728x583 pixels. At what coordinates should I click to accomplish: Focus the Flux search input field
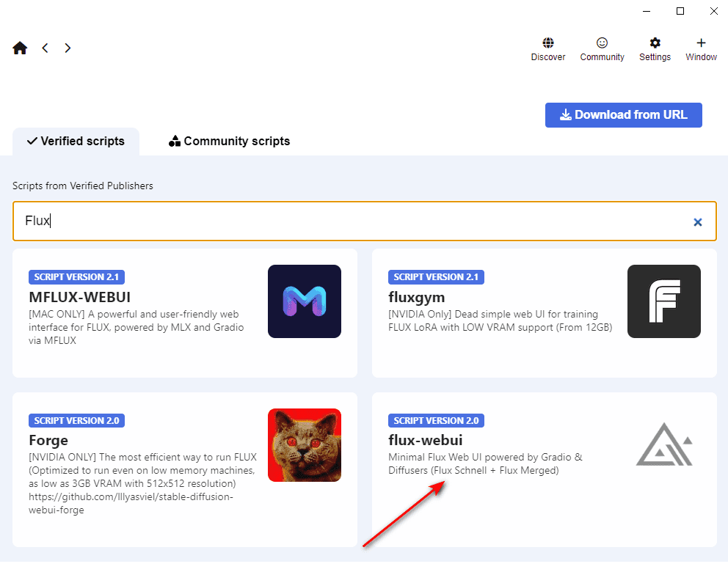[365, 221]
